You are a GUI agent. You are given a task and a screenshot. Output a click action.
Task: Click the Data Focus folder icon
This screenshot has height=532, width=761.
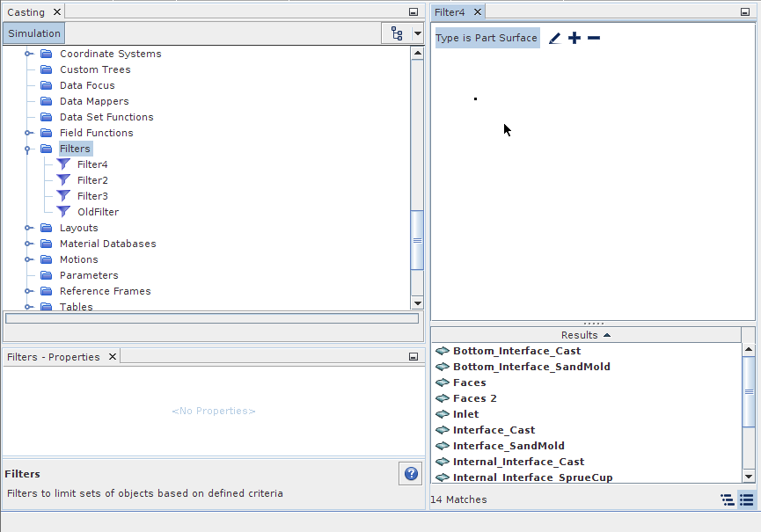pyautogui.click(x=46, y=85)
